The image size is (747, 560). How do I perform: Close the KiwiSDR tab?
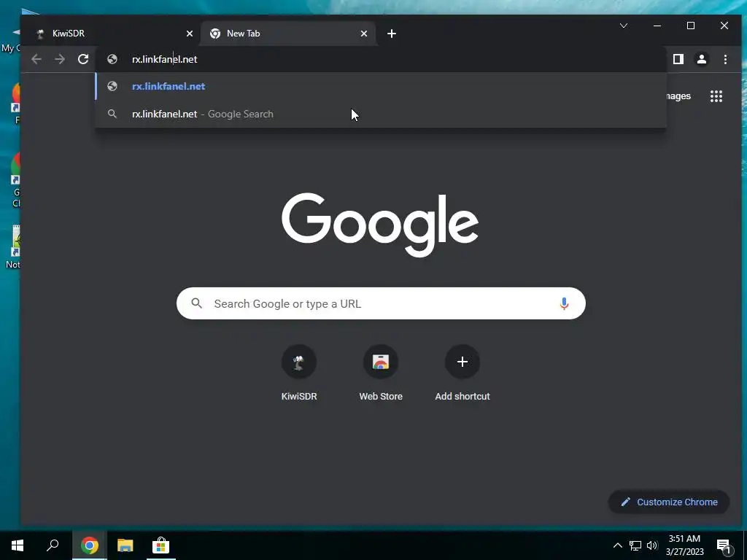point(190,34)
